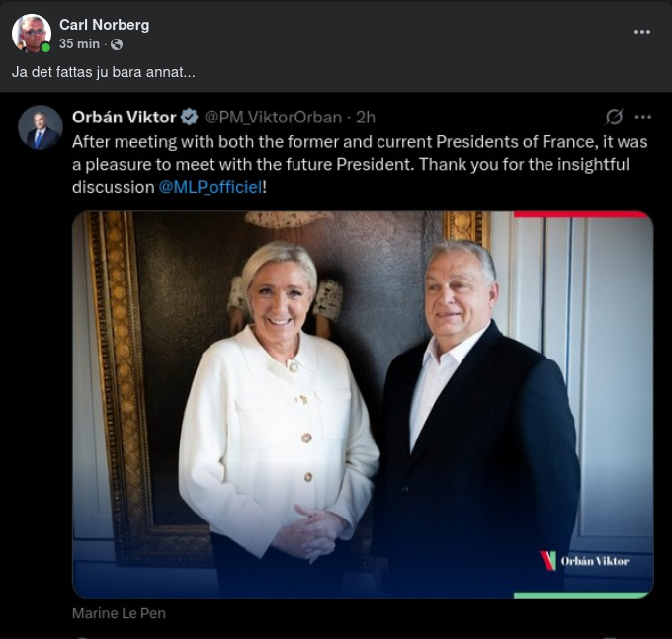Click the "Orbán Viktor" tweet author name
The image size is (672, 639).
pos(122,118)
